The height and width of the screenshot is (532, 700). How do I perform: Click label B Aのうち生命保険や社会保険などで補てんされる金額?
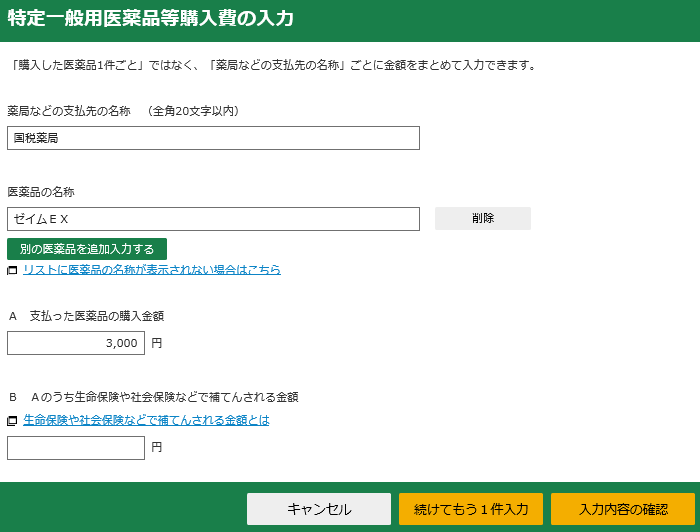click(x=153, y=397)
